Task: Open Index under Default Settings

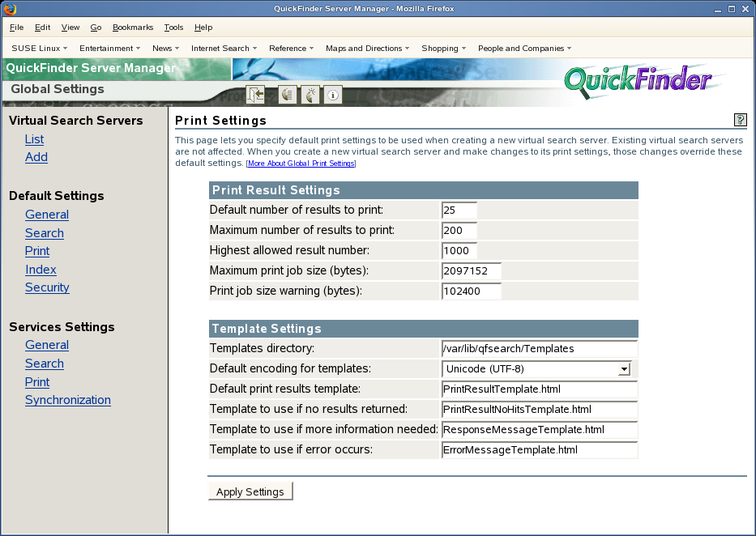Action: coord(41,270)
